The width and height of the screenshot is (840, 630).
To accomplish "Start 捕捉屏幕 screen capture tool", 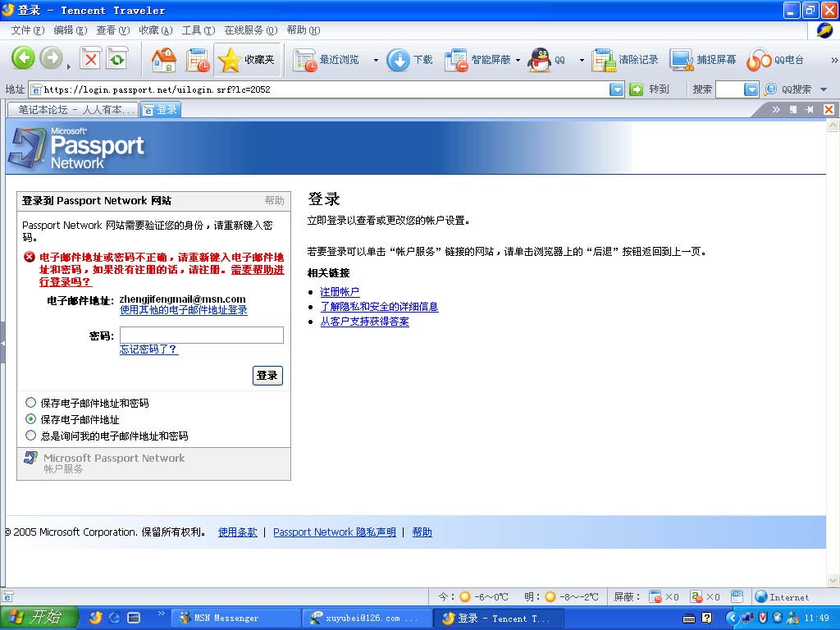I will pos(703,59).
